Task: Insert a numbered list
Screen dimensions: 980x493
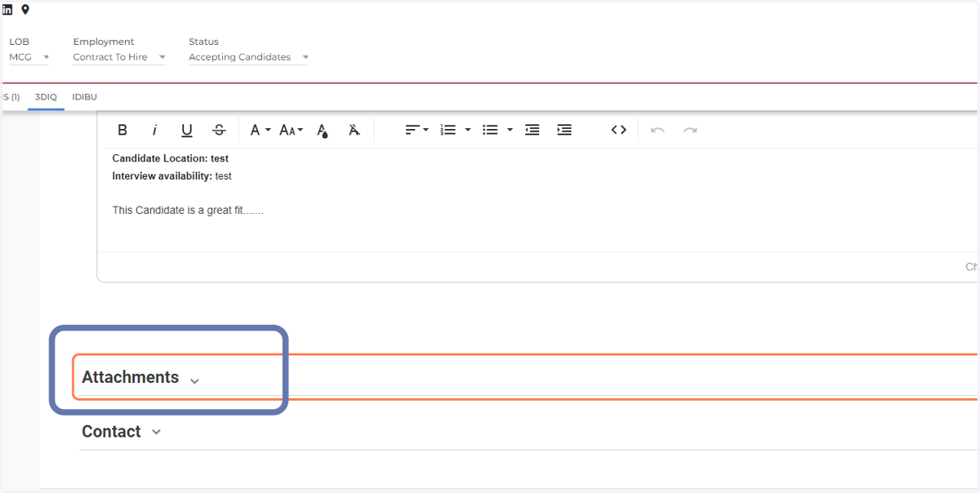Action: [x=448, y=130]
